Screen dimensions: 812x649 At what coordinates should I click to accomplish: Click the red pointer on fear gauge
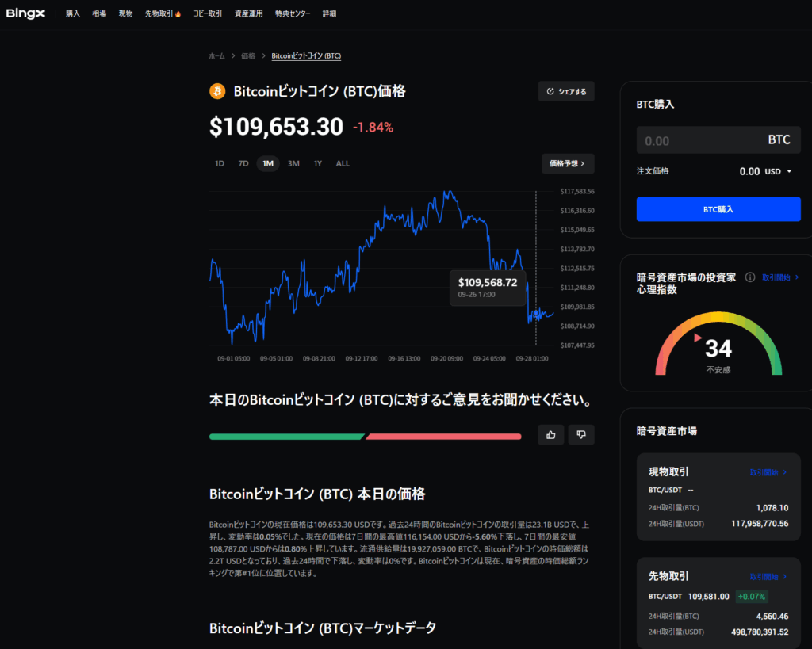click(x=698, y=338)
